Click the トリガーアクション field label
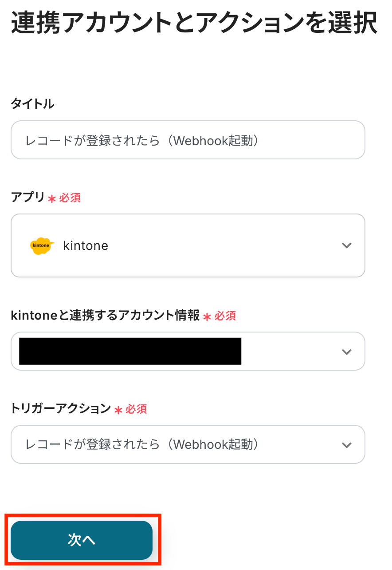Image resolution: width=392 pixels, height=570 pixels. [x=60, y=408]
